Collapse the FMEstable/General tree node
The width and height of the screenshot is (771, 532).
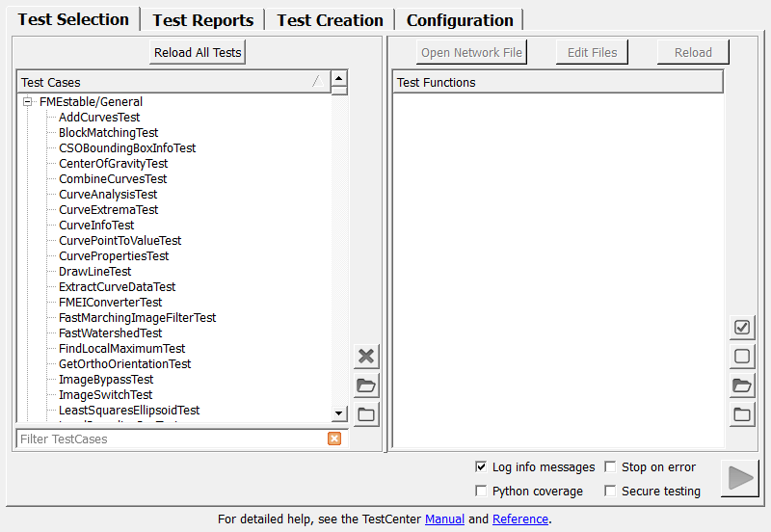coord(29,102)
